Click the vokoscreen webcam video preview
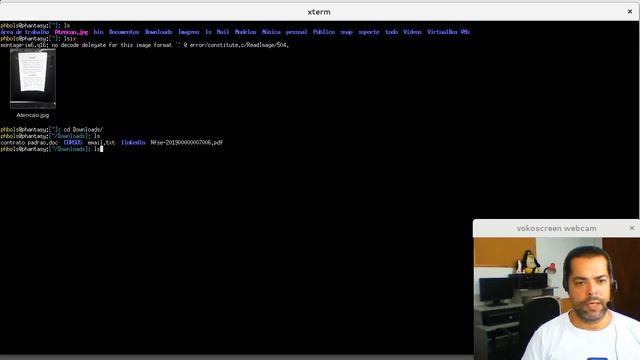 [557, 299]
